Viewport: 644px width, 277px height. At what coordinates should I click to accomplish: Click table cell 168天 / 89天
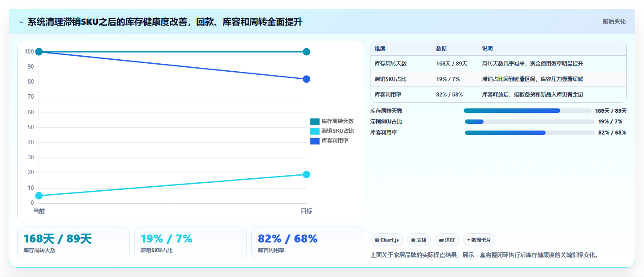coord(452,64)
